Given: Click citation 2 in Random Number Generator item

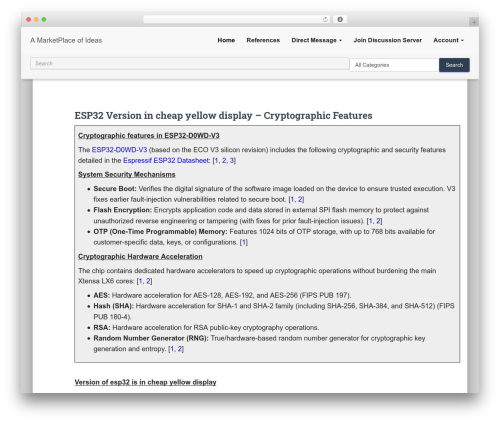Looking at the screenshot, I should tap(180, 349).
